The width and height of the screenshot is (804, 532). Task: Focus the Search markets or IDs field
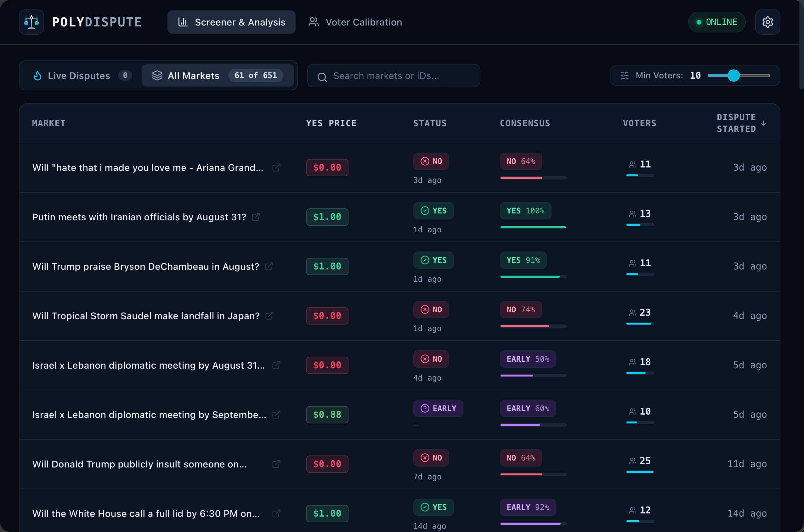coord(394,76)
